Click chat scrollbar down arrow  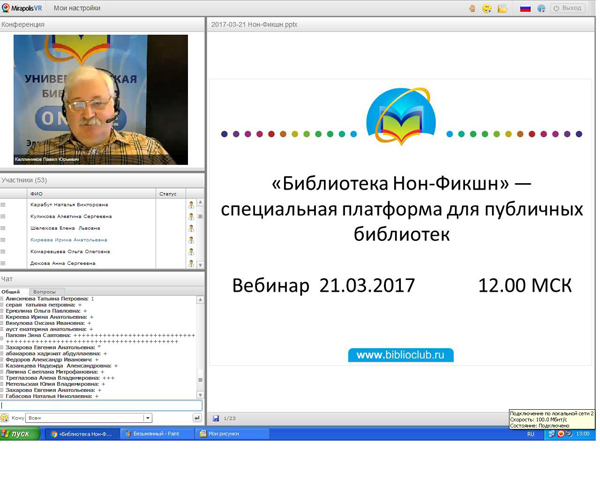[200, 395]
